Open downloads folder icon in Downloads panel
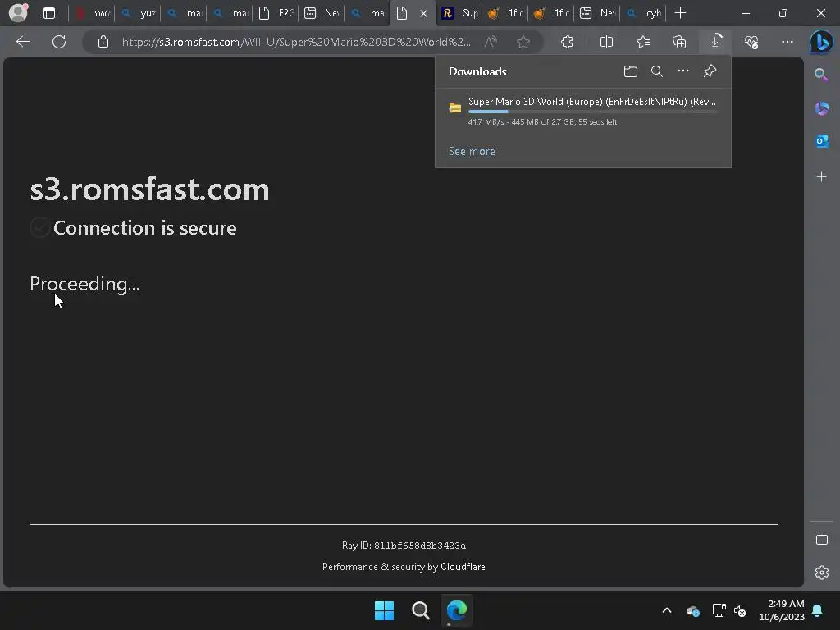 631,71
